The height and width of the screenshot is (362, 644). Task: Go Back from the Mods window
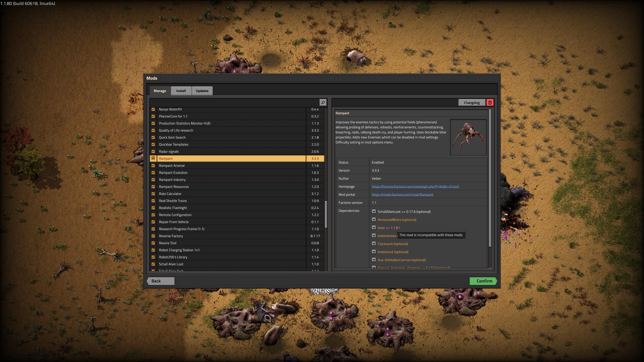[161, 281]
